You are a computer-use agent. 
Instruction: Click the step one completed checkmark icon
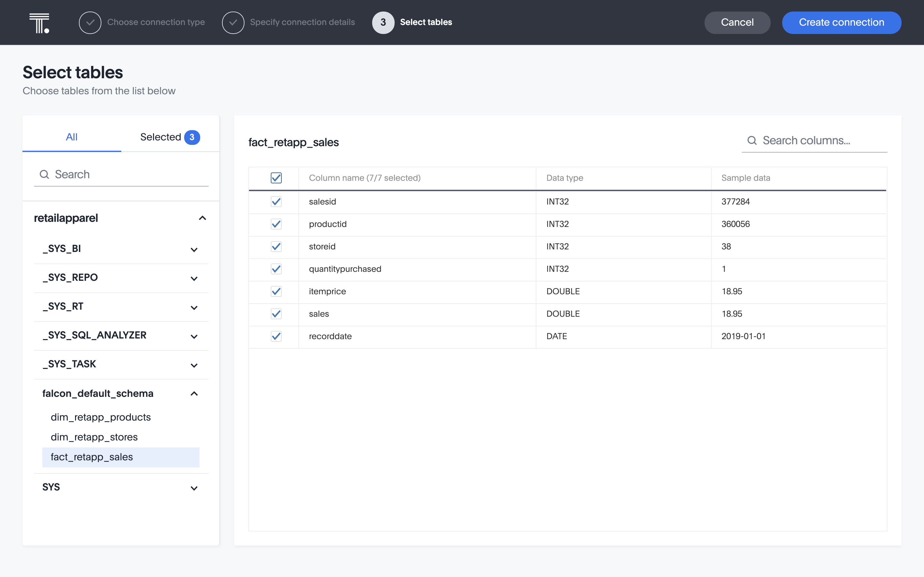click(x=90, y=22)
